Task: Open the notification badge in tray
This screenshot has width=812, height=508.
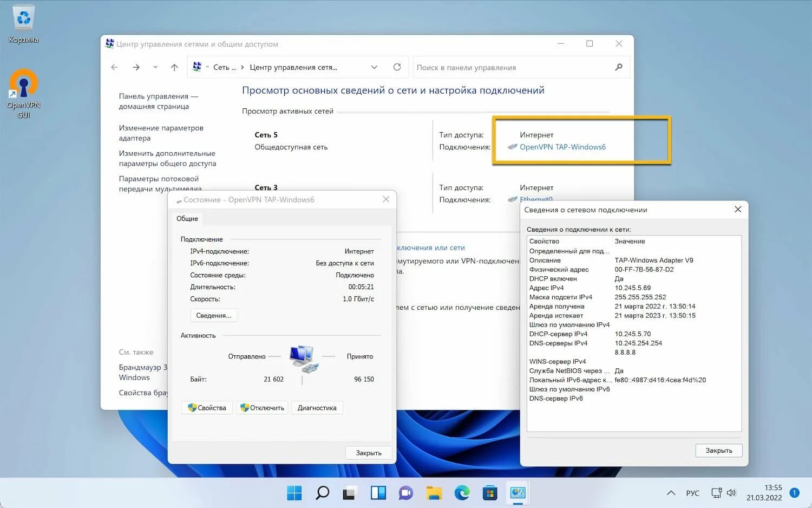Action: click(x=794, y=493)
